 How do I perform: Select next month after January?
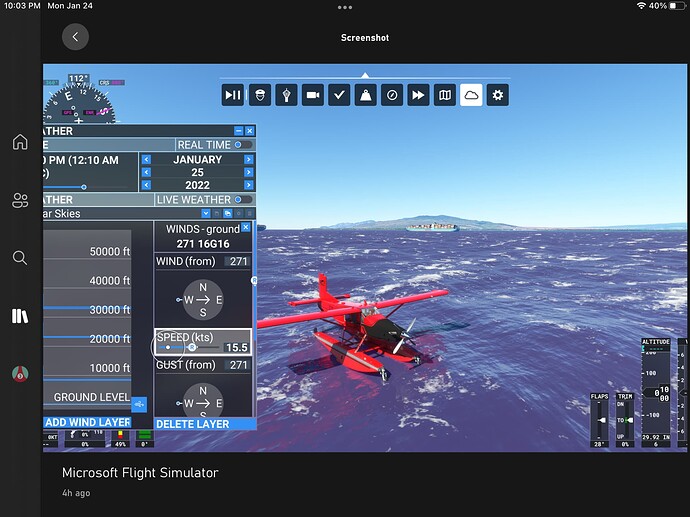[x=249, y=159]
